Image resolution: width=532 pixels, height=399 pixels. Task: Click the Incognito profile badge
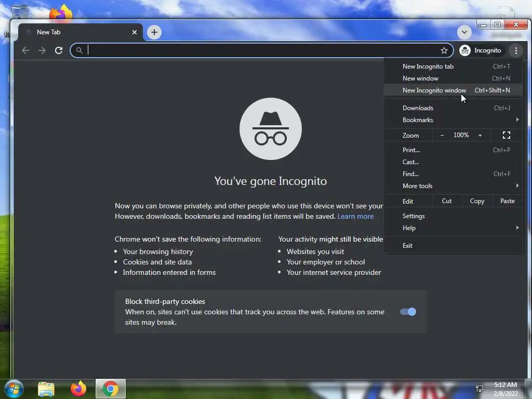[481, 50]
